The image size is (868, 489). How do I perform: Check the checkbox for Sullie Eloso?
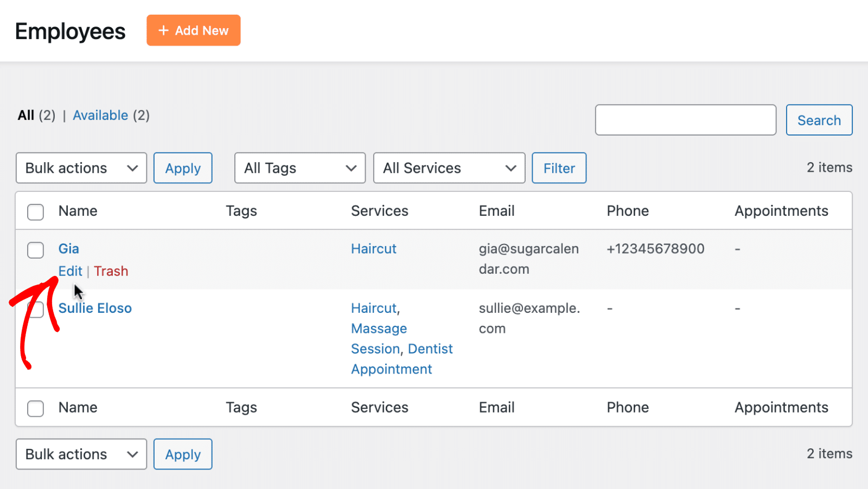pyautogui.click(x=35, y=310)
